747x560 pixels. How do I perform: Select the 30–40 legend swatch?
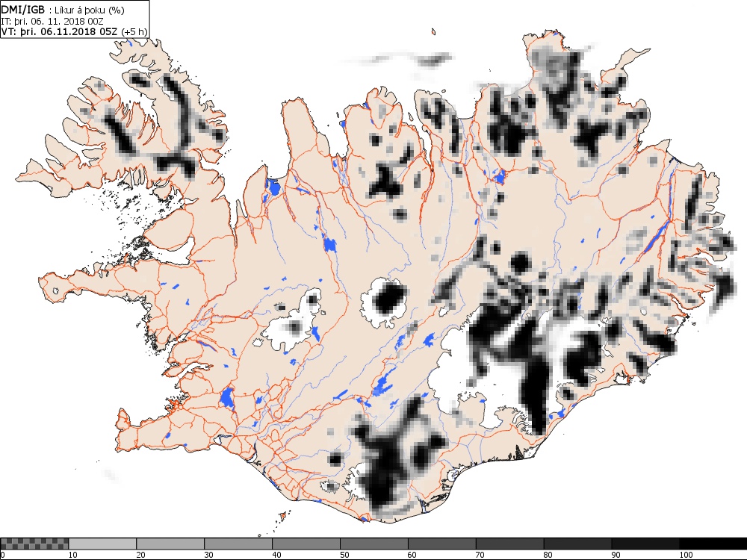(x=238, y=544)
